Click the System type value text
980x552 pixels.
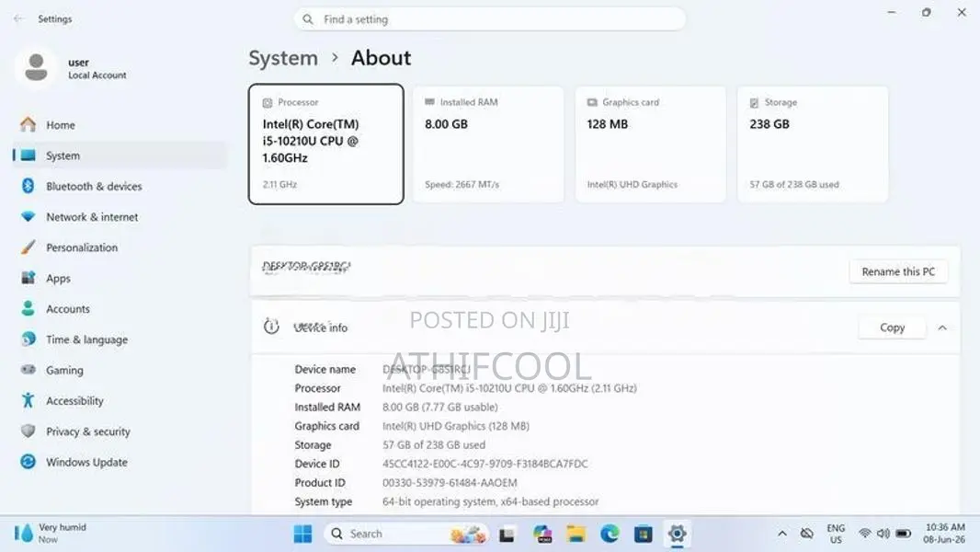[491, 501]
